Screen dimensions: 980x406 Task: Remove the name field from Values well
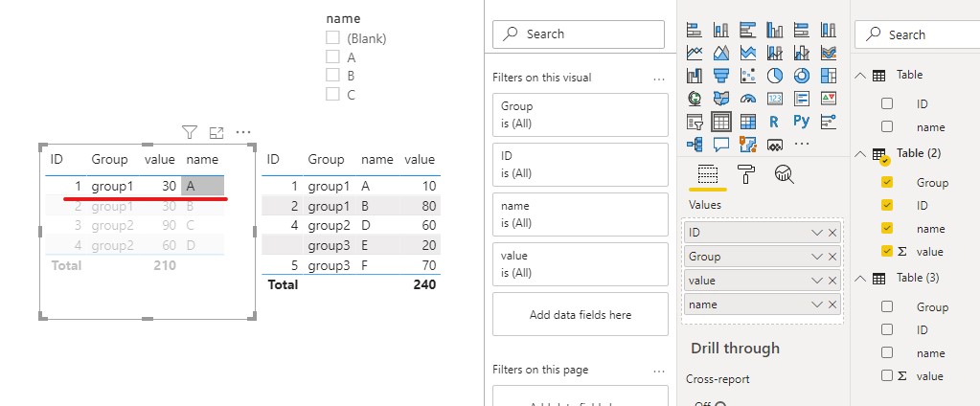click(x=832, y=304)
